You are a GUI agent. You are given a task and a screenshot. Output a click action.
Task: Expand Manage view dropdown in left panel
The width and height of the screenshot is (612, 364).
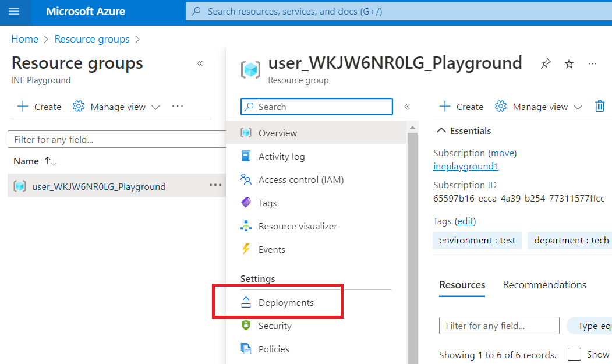[x=116, y=107]
